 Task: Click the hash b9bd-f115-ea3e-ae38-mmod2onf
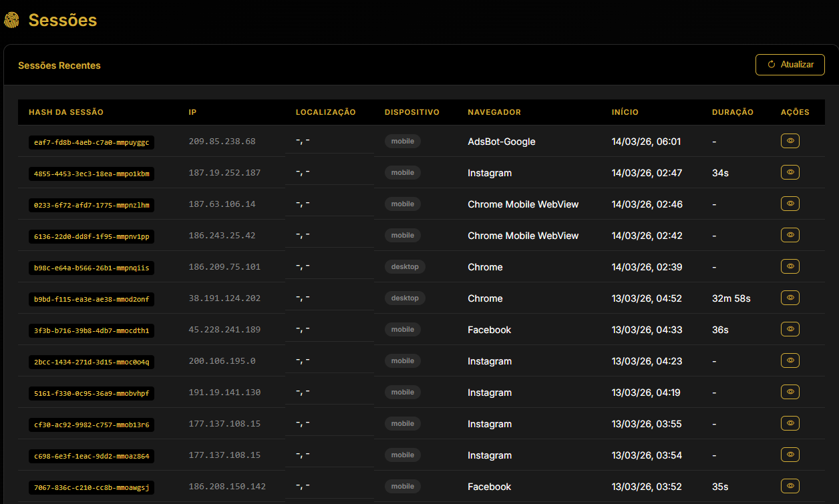pyautogui.click(x=92, y=299)
